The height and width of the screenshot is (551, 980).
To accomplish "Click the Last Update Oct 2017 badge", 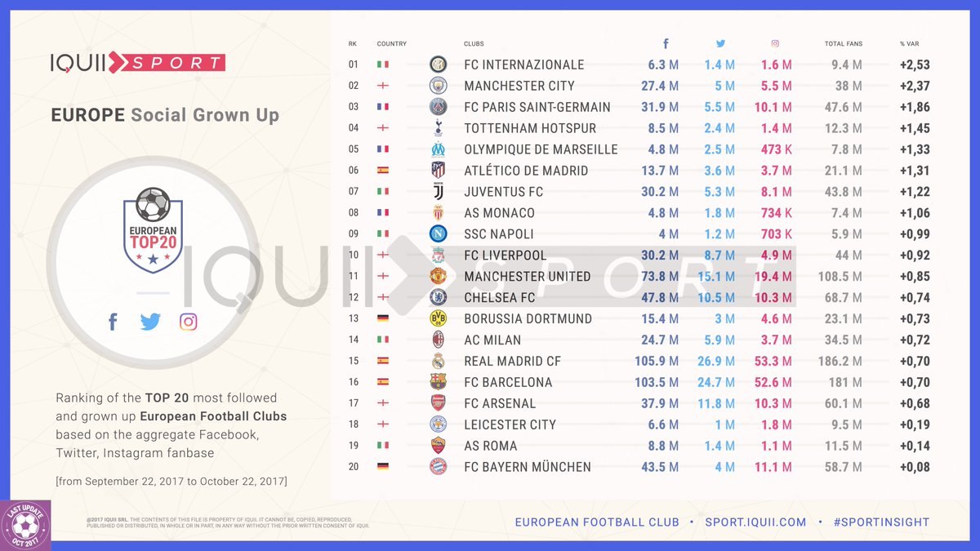I will 26,525.
